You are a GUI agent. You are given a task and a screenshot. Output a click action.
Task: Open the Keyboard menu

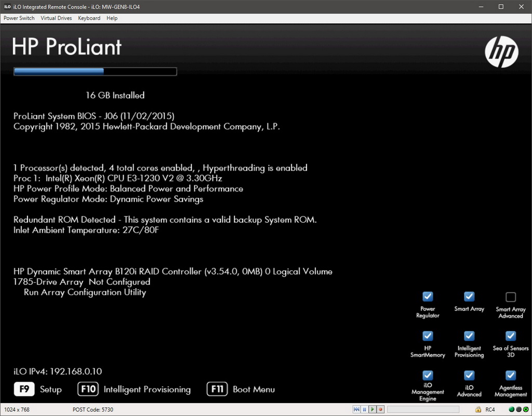pos(89,18)
